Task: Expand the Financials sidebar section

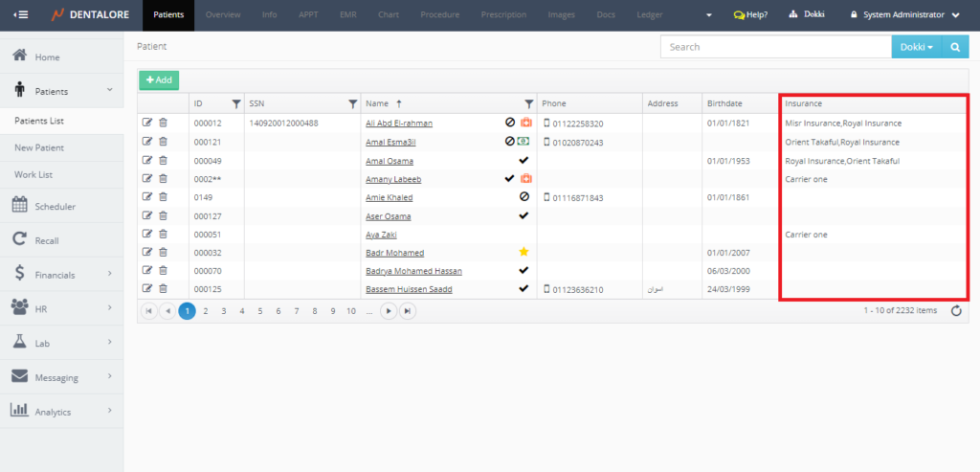Action: (61, 275)
